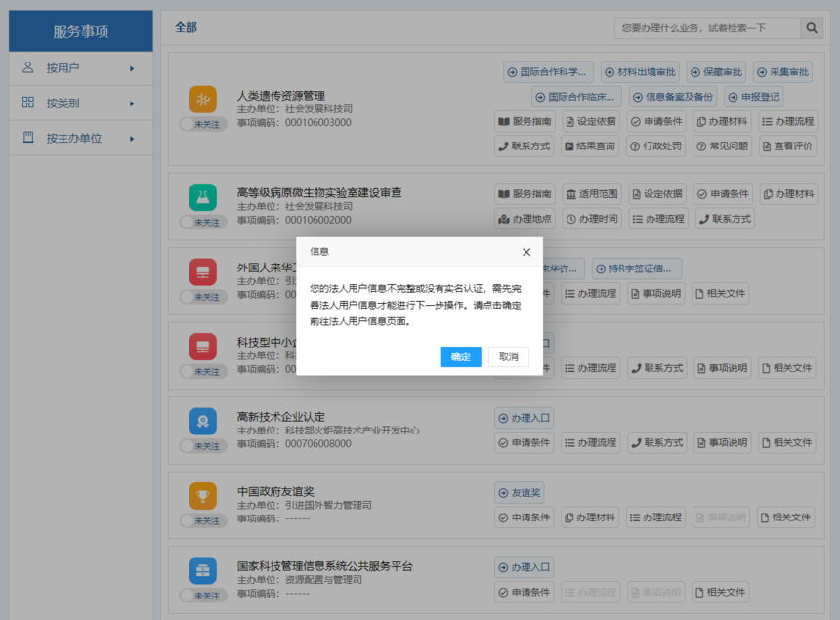The width and height of the screenshot is (840, 620).
Task: Click 常见问题 under 人类遗传资源管理
Action: pos(722,146)
